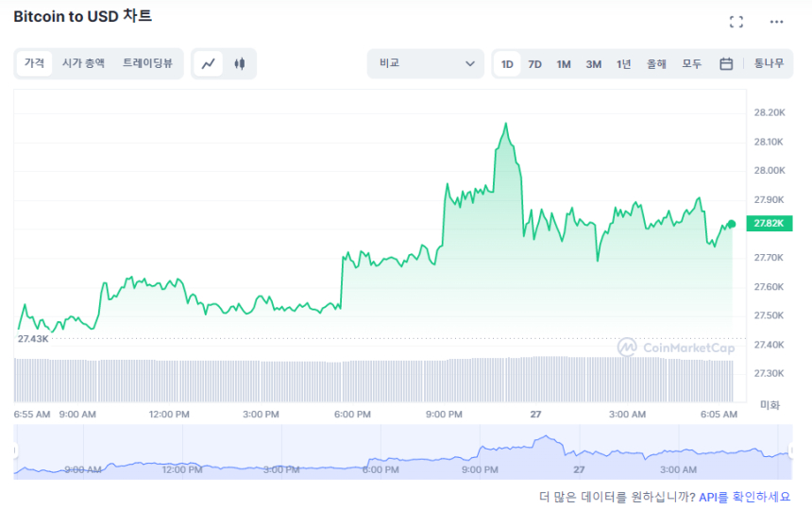
Task: Open the 트레이딩뷰 TradingView tab
Action: 147,63
